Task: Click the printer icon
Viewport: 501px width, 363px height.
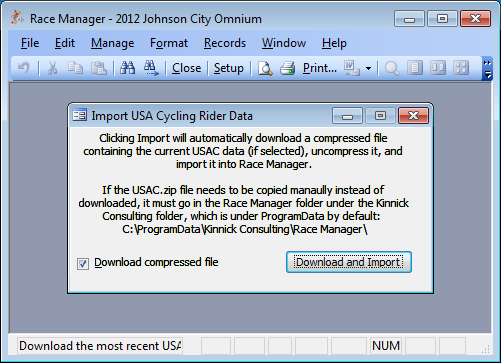Action: coord(287,68)
